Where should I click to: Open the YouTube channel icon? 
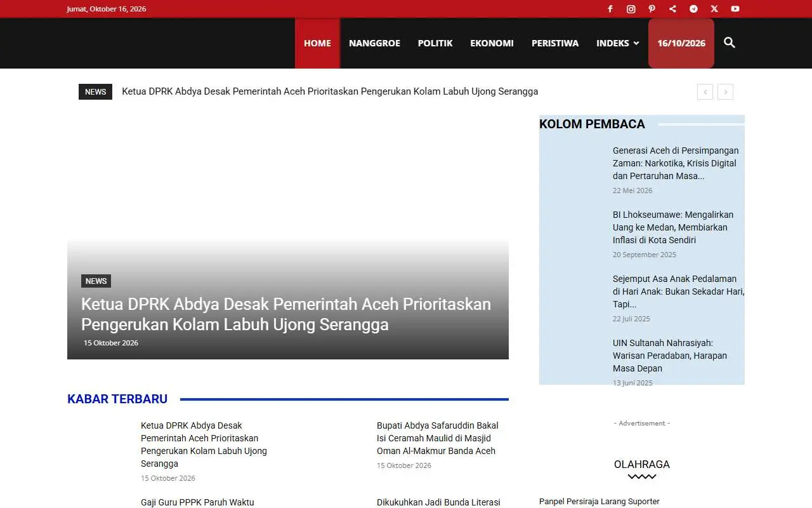tap(735, 9)
